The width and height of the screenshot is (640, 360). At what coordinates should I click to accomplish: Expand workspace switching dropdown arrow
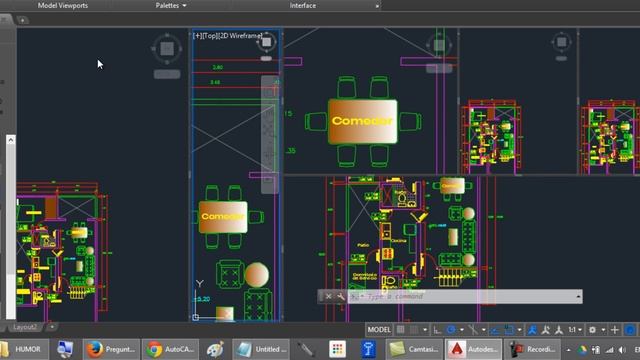[x=603, y=330]
